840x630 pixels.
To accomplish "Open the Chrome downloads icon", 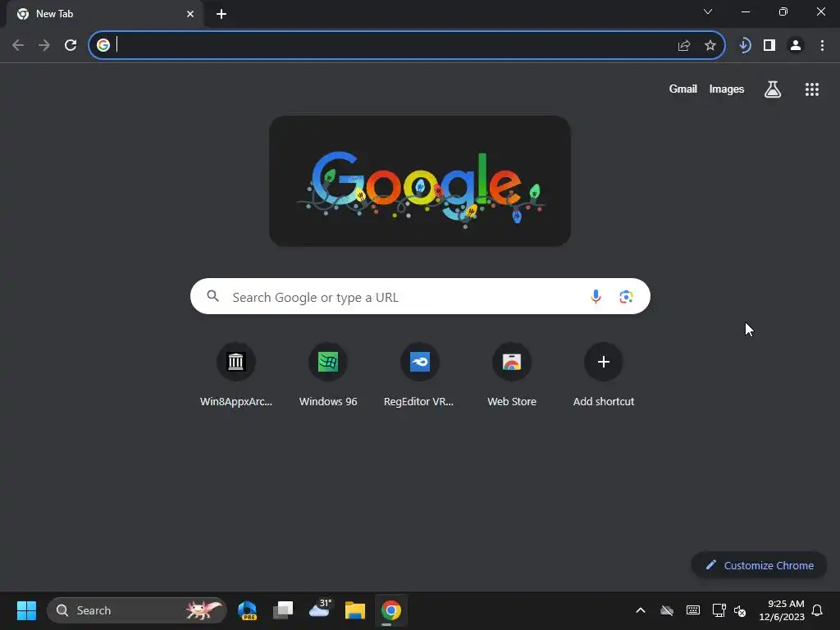I will click(x=744, y=46).
